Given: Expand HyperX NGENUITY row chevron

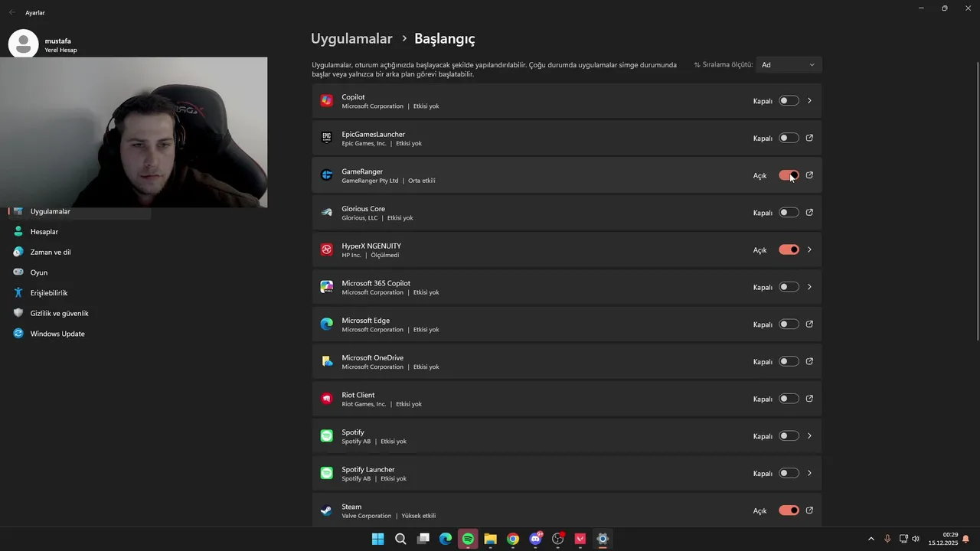Looking at the screenshot, I should [x=809, y=249].
